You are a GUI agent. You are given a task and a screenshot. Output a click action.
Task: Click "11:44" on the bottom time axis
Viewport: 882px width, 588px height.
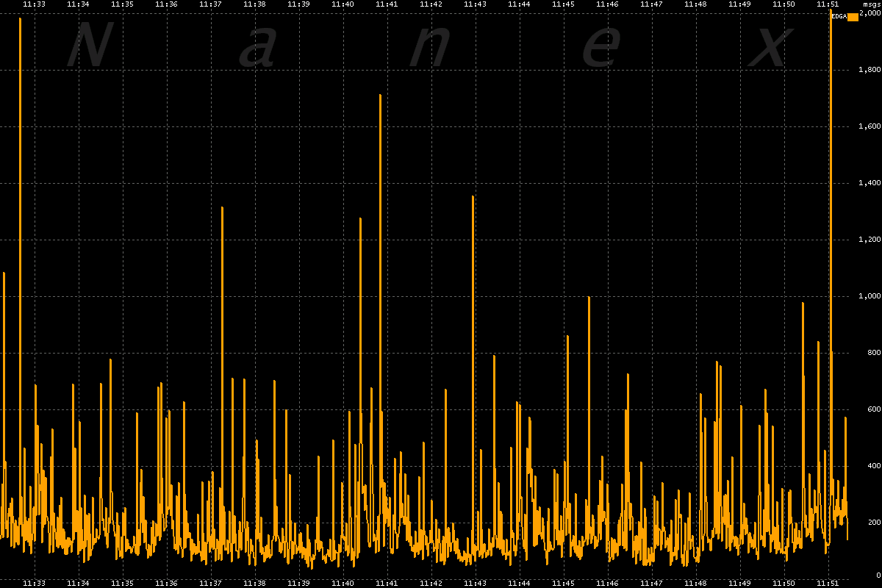tap(520, 583)
